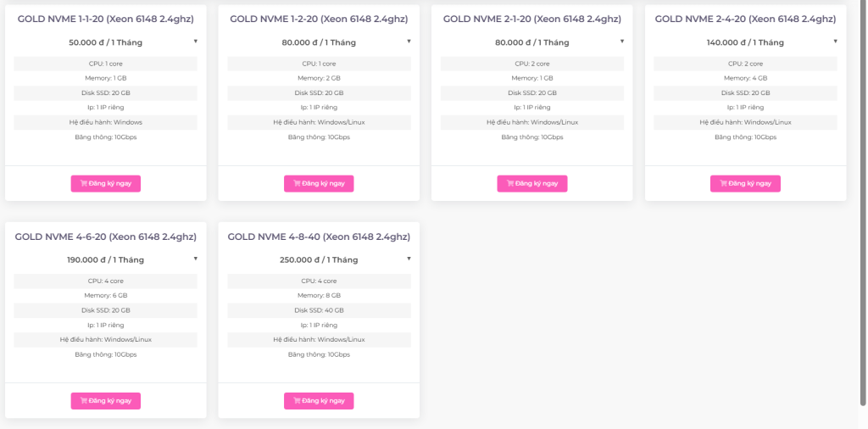Viewport: 868px width, 429px height.
Task: Click the GOLD NVME 2-1-20 plan title
Action: coord(531,19)
